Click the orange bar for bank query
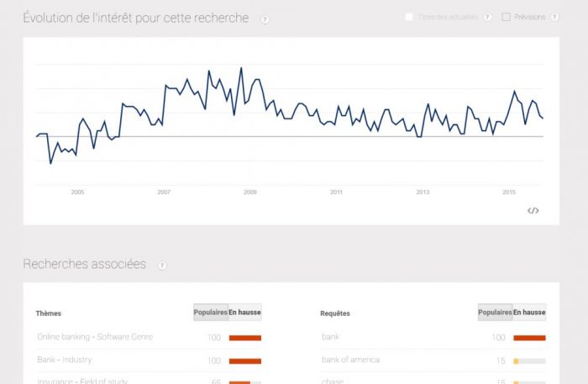 tap(529, 338)
